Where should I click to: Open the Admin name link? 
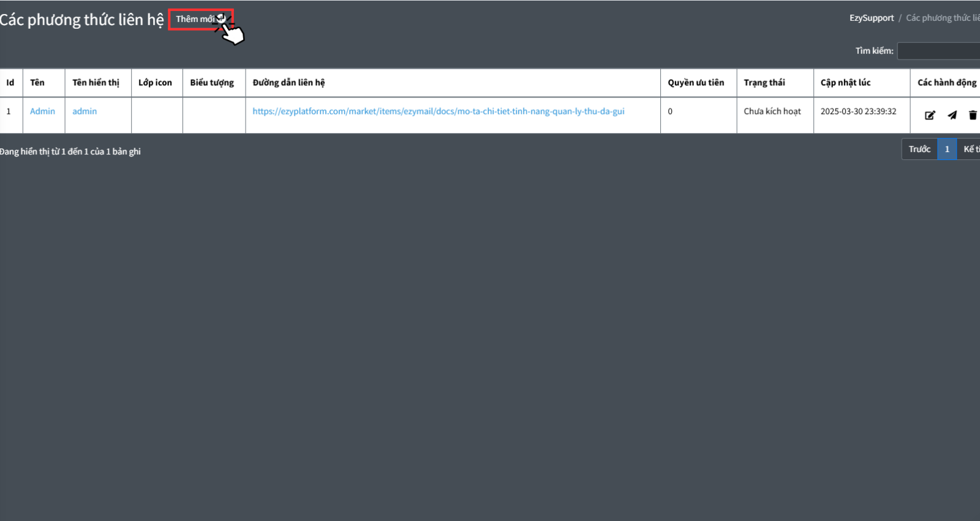(x=42, y=112)
